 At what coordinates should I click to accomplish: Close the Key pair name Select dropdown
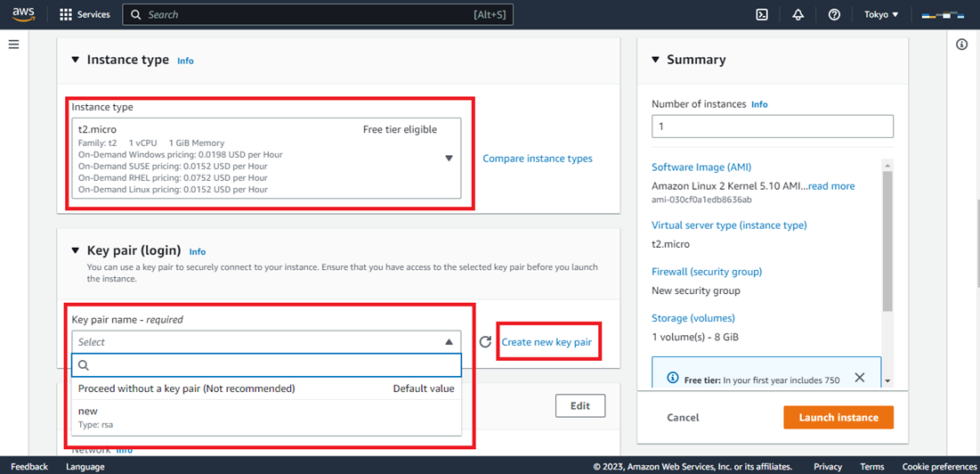click(x=266, y=342)
